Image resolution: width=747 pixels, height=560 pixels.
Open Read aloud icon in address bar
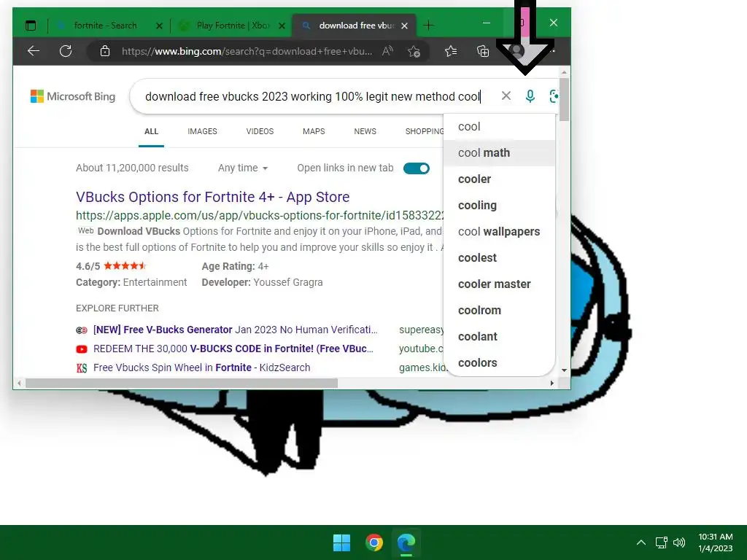(388, 51)
